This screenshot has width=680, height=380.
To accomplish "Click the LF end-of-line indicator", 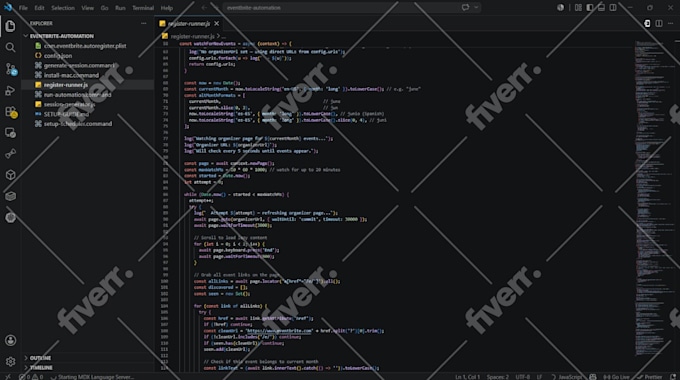I will (x=539, y=377).
